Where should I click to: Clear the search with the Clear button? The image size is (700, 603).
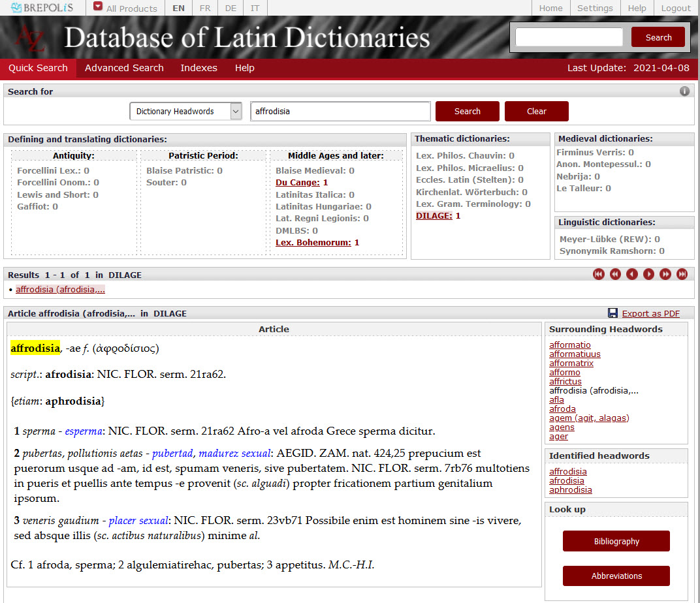point(536,111)
